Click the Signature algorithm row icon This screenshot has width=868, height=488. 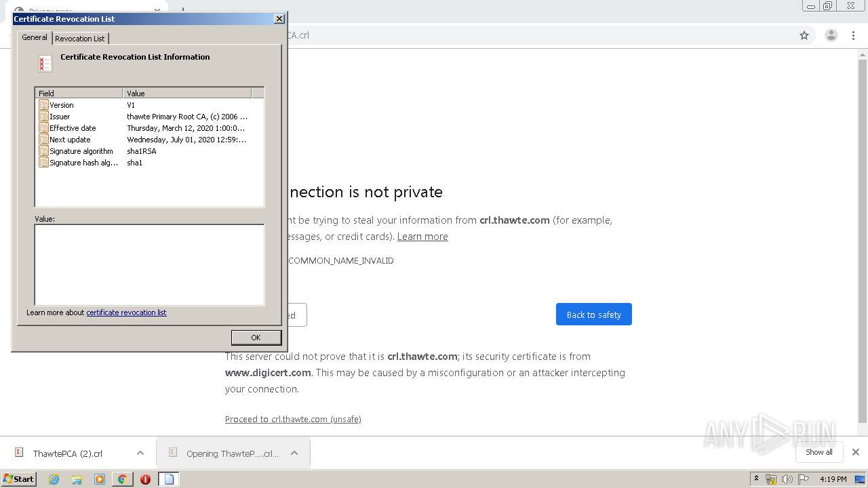[43, 151]
